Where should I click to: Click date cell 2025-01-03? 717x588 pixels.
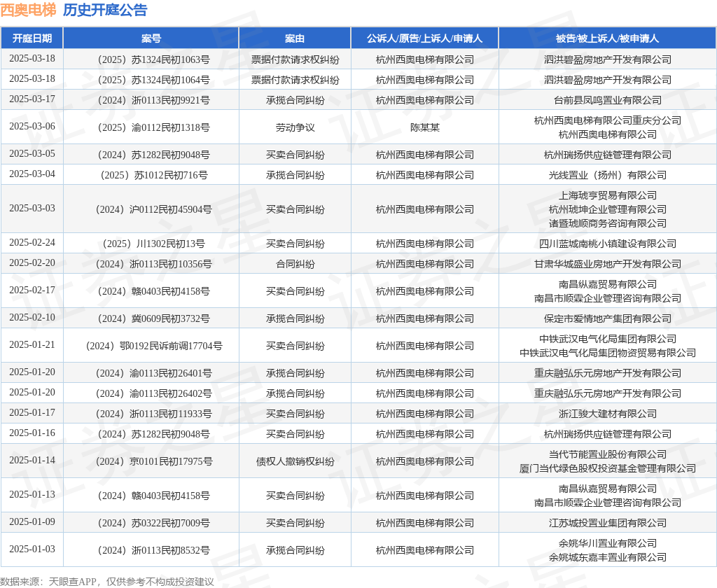pyautogui.click(x=32, y=549)
